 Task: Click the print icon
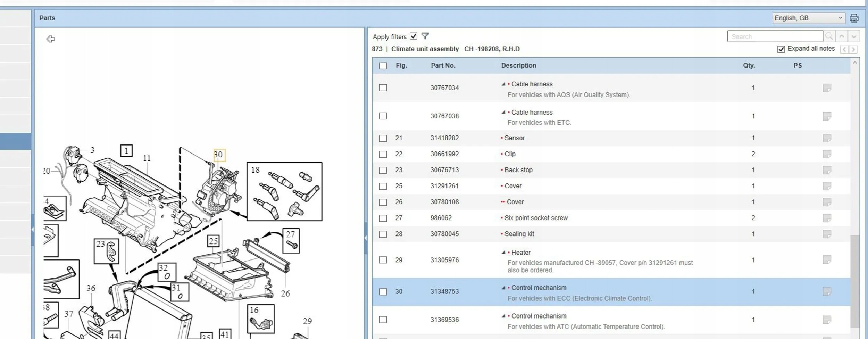[x=854, y=18]
